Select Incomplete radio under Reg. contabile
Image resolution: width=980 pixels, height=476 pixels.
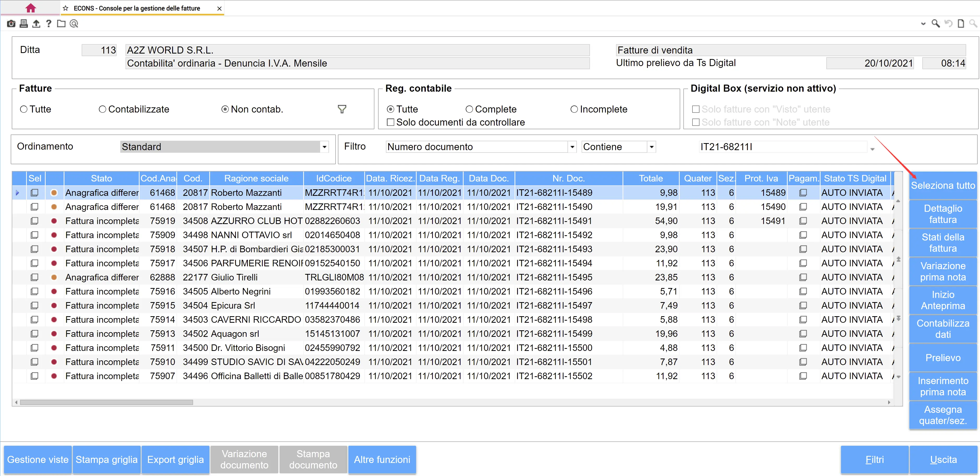[574, 109]
